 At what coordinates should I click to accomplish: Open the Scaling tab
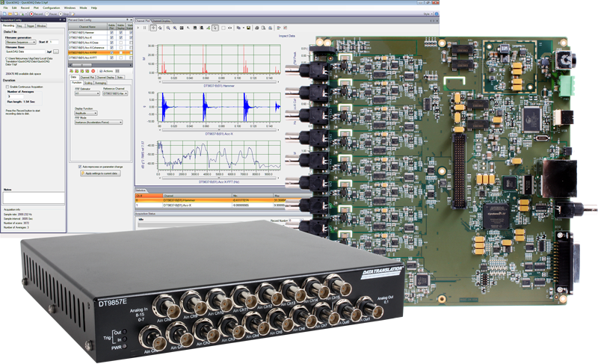tap(88, 83)
